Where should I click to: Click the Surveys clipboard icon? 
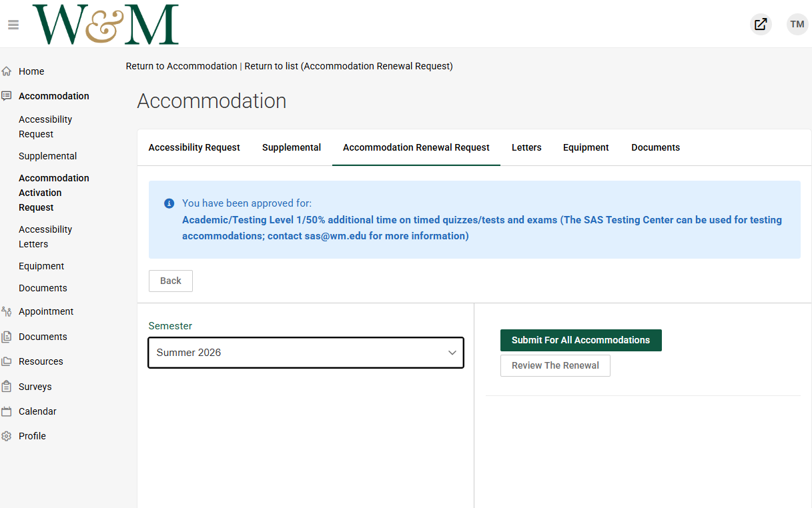click(x=7, y=387)
